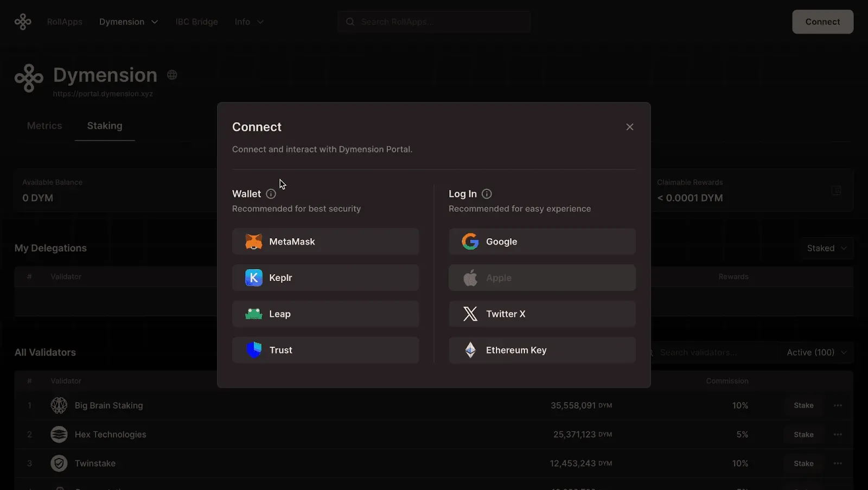868x490 pixels.
Task: Expand the Dymension navigation dropdown
Action: pos(129,22)
